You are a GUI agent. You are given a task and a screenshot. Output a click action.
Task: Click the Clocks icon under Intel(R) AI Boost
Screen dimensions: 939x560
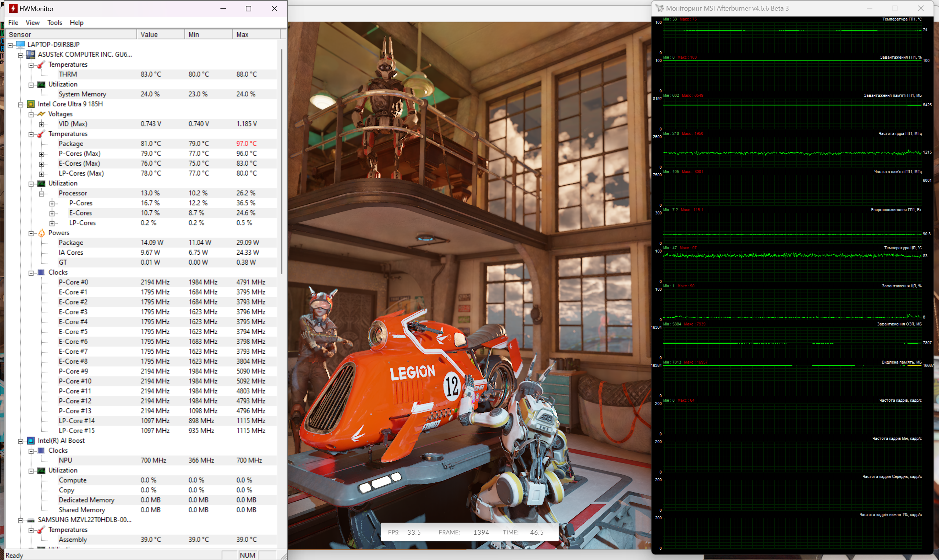pos(41,450)
